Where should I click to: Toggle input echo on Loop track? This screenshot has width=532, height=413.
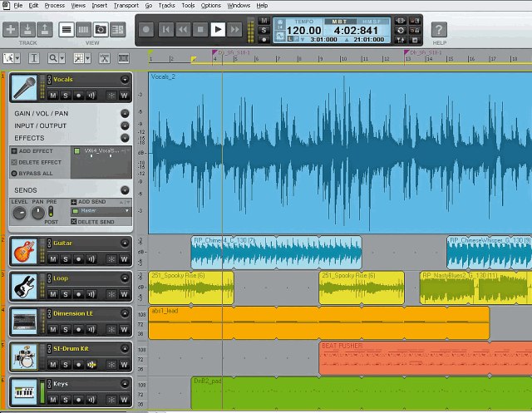click(91, 294)
